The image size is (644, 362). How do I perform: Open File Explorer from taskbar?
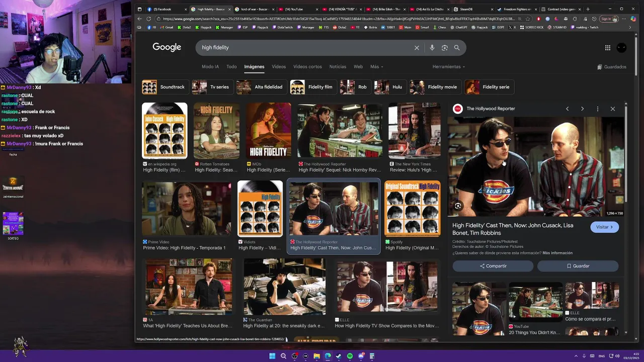[x=316, y=356]
